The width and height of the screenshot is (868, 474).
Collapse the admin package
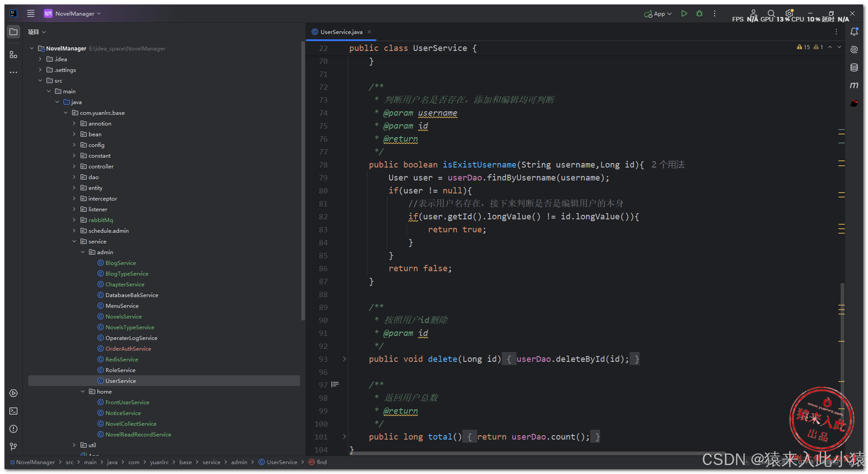(83, 252)
